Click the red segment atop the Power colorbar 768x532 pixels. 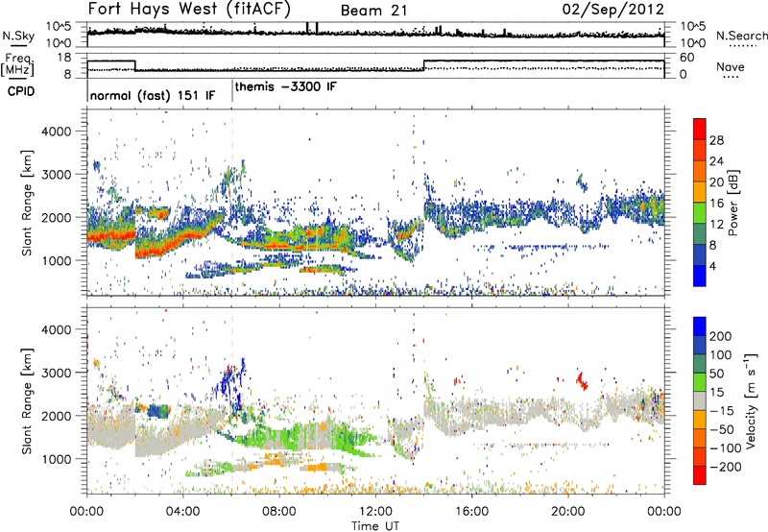pos(700,130)
